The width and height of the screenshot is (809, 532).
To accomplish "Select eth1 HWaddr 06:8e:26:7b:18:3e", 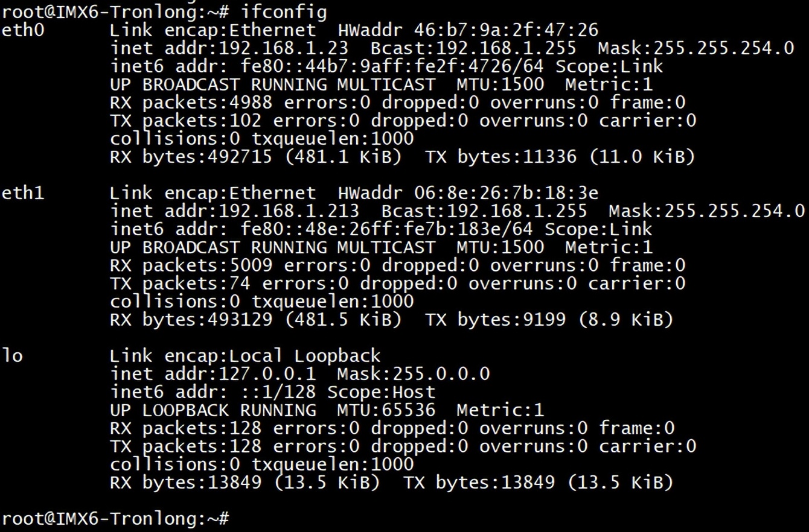I will tap(468, 193).
